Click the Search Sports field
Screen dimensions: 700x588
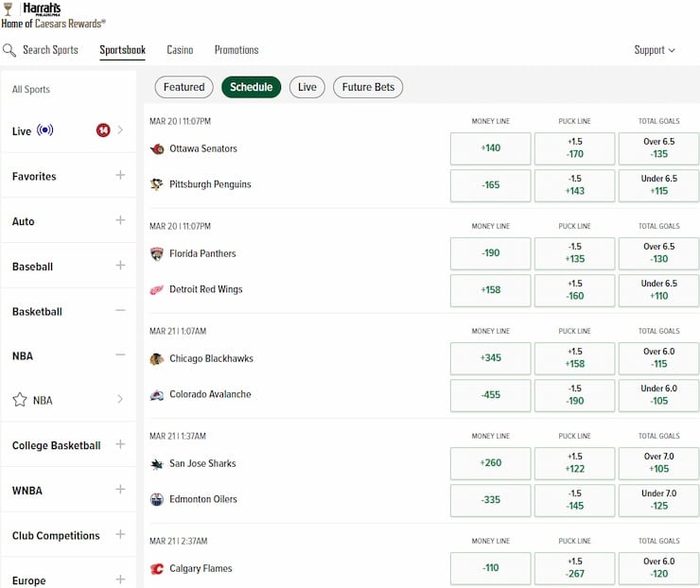50,50
